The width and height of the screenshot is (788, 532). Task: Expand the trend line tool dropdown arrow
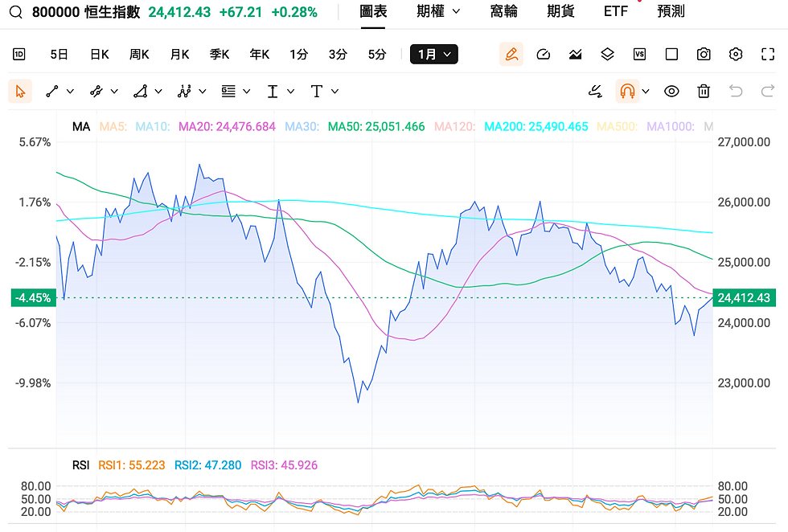pos(71,92)
